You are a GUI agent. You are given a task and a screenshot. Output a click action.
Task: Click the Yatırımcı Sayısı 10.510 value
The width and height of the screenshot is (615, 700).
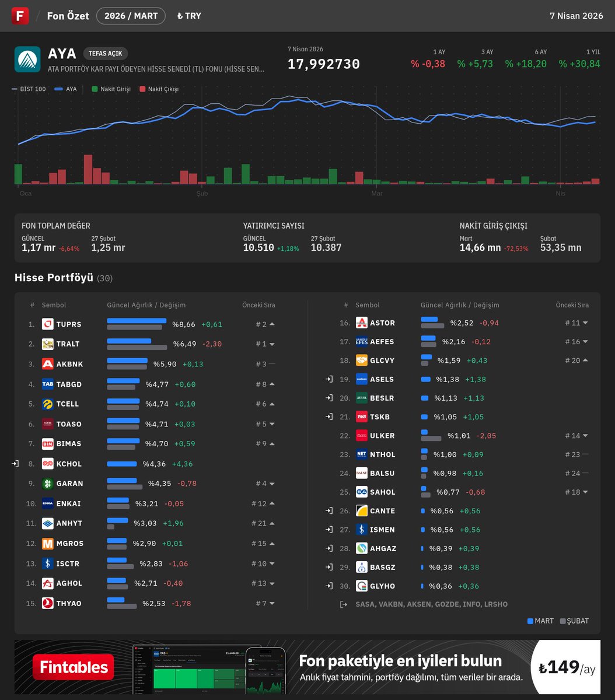258,247
